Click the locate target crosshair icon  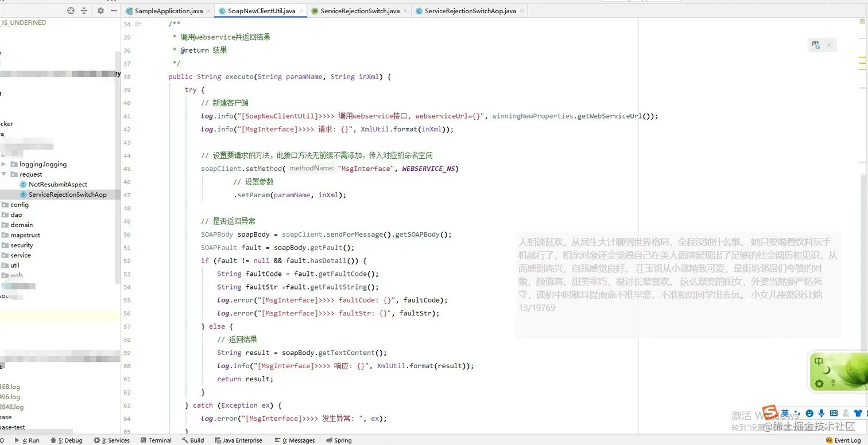[x=71, y=10]
